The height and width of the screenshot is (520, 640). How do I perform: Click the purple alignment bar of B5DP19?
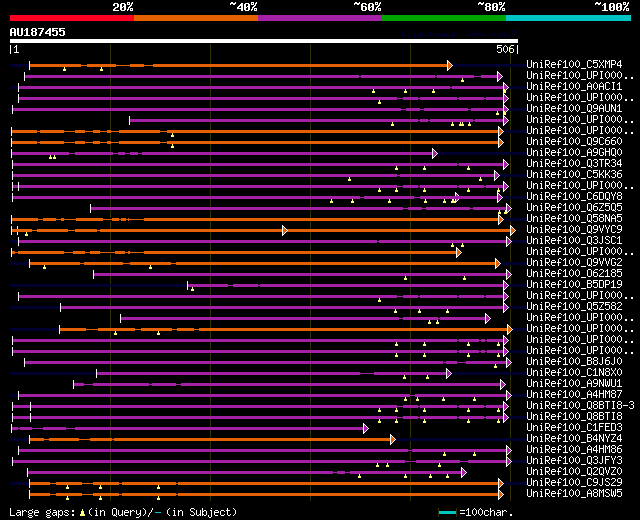click(x=346, y=286)
